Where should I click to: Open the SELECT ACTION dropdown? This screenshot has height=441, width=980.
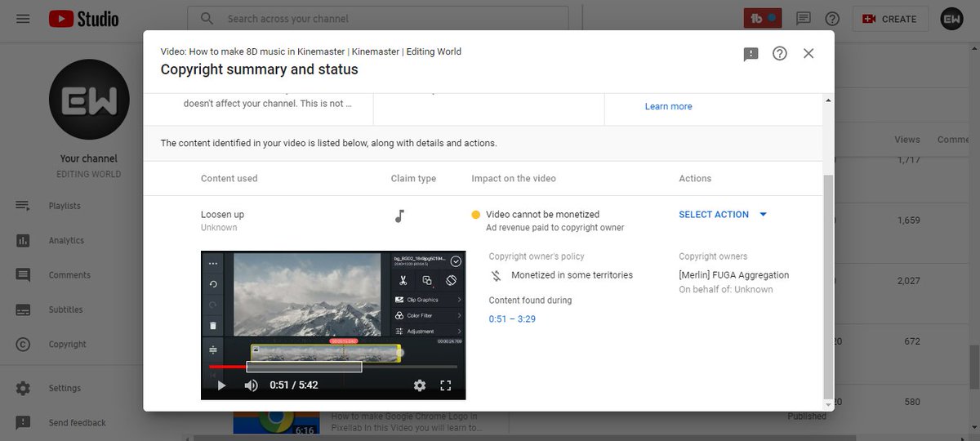(x=723, y=214)
